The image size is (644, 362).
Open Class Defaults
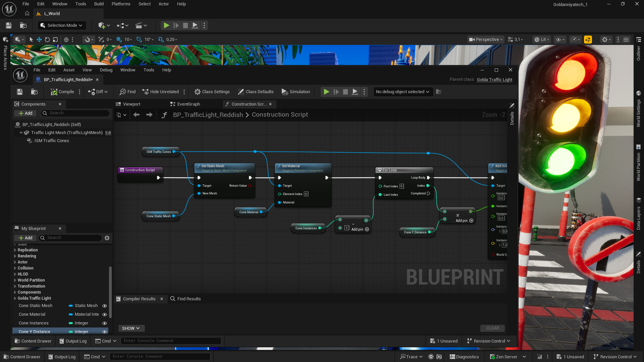pyautogui.click(x=256, y=92)
